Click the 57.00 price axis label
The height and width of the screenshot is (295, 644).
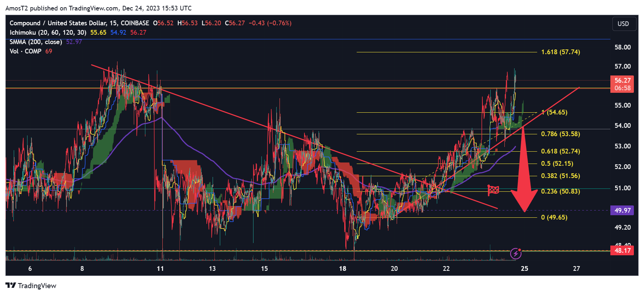[x=623, y=66]
